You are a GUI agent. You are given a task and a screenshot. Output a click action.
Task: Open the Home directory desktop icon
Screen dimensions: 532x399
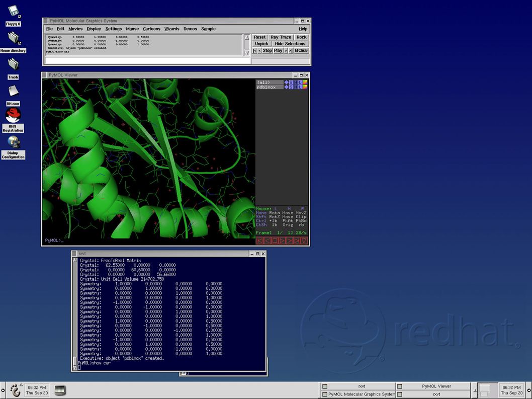pos(13,42)
